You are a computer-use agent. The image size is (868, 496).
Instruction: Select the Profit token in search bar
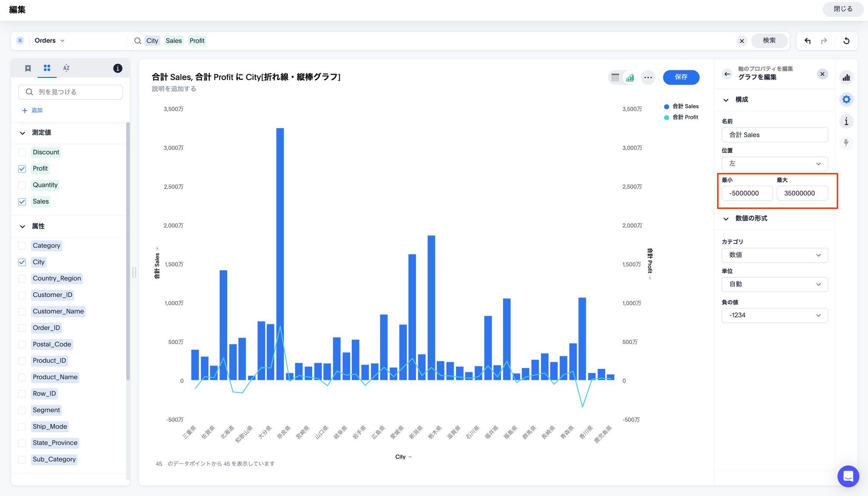pos(197,41)
